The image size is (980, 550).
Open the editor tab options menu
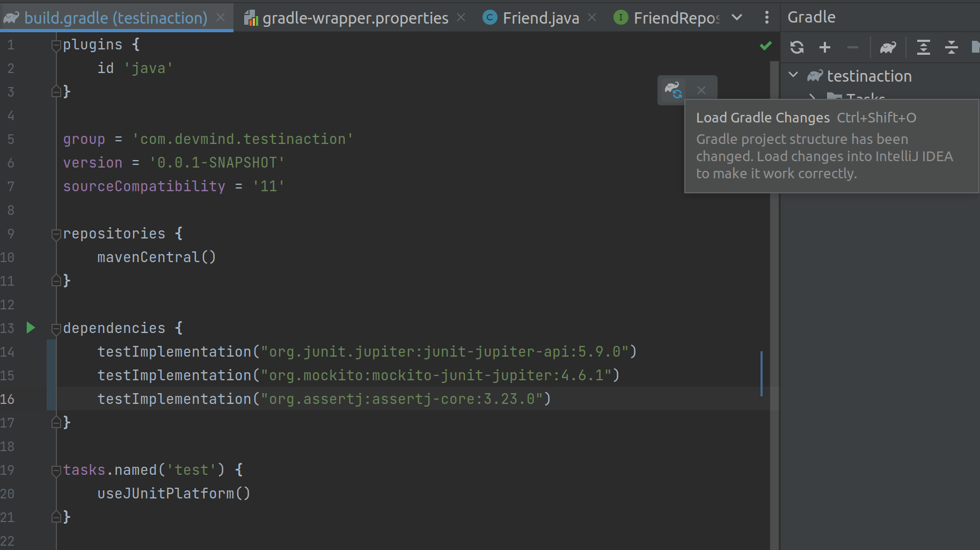click(766, 18)
